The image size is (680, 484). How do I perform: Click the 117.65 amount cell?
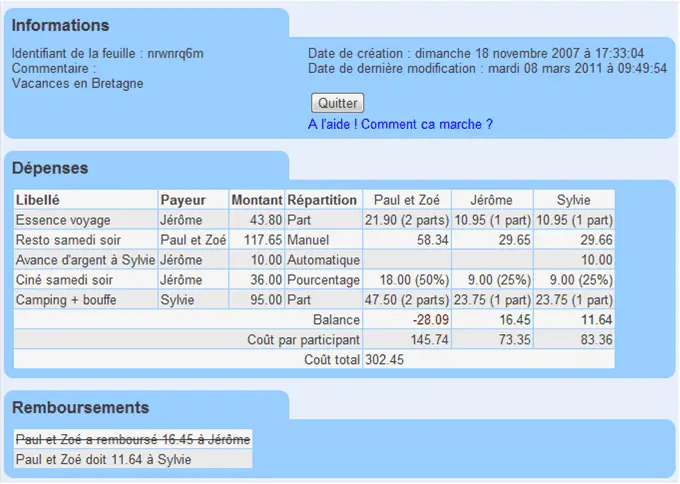[257, 240]
